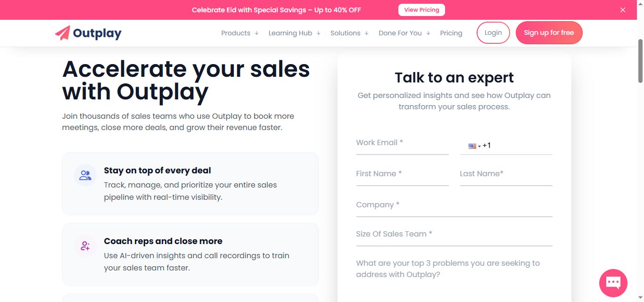Open the country code selector arrow
This screenshot has width=644, height=302.
(x=479, y=147)
